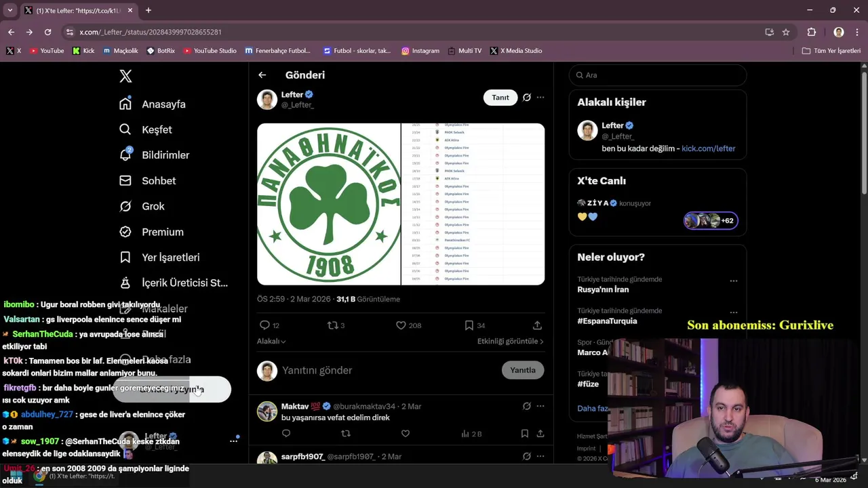868x488 pixels.
Task: Click Grok icon on Maktav's reply
Action: (x=527, y=406)
